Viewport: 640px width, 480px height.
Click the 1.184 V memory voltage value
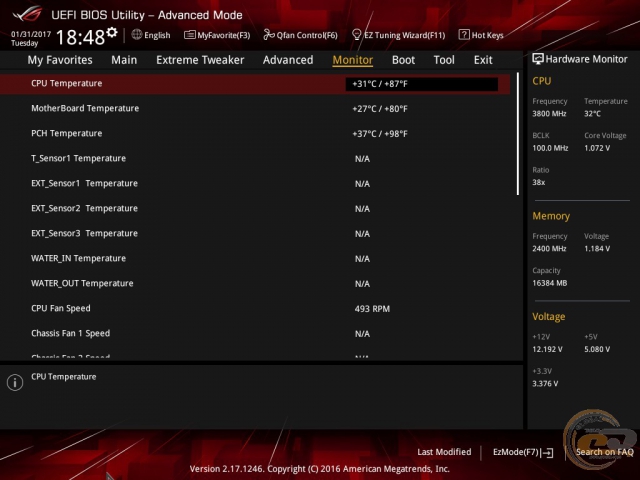point(597,249)
